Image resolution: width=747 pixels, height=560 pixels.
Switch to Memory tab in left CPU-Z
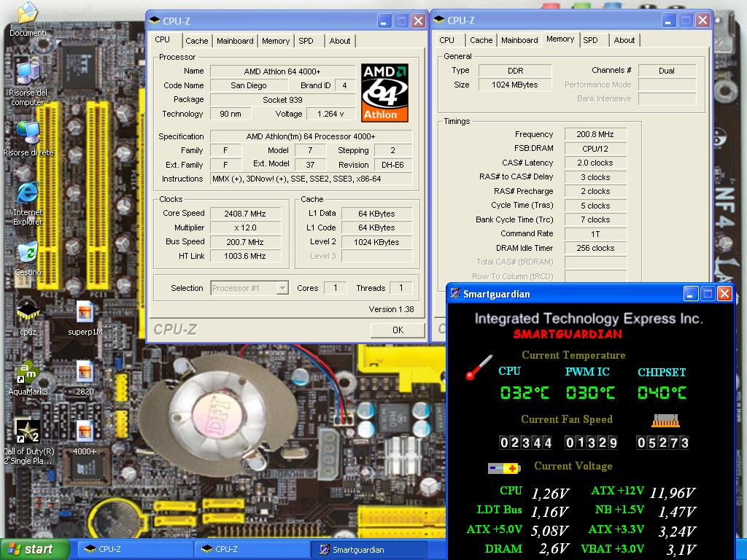[x=275, y=41]
